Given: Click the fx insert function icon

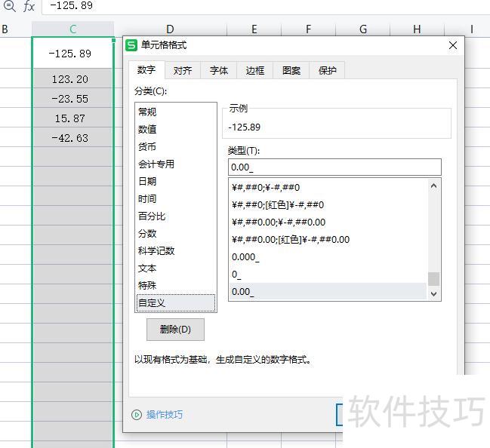Looking at the screenshot, I should pyautogui.click(x=29, y=6).
